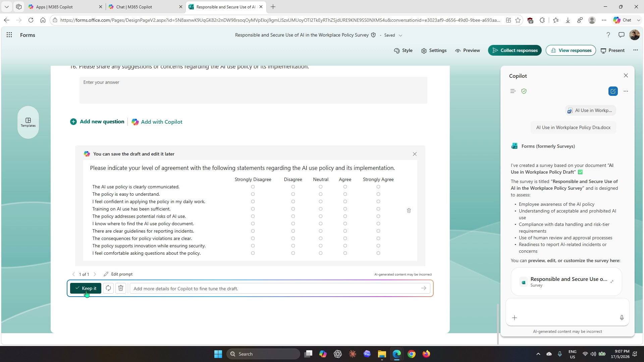Click Keep it to accept draft
This screenshot has height=362, width=644.
pos(86,288)
